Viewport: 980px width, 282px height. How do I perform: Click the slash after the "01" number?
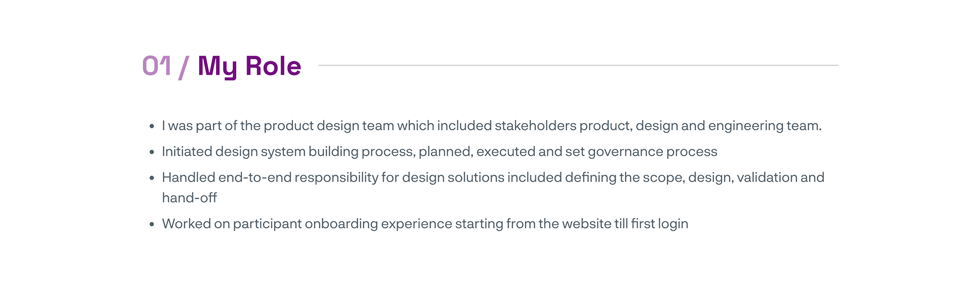[184, 67]
